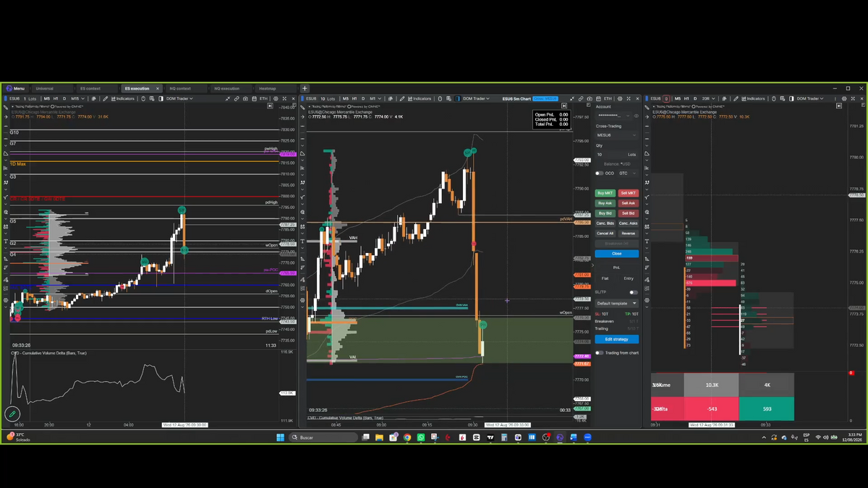Click the Buy Ask button
868x488 pixels.
[x=605, y=203]
